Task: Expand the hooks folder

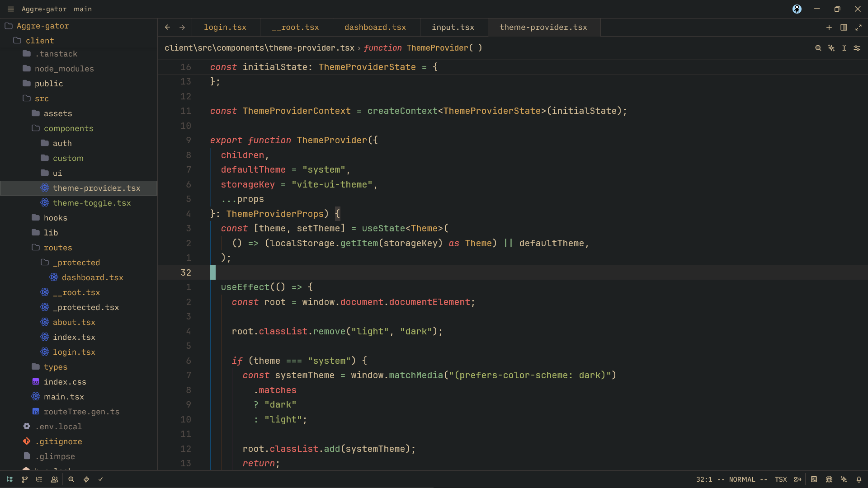Action: [x=79, y=218]
